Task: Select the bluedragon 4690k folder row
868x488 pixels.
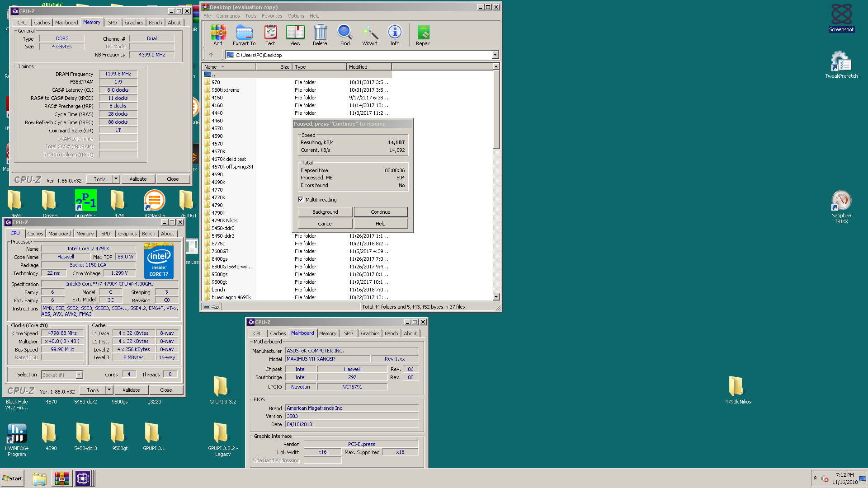Action: click(297, 297)
